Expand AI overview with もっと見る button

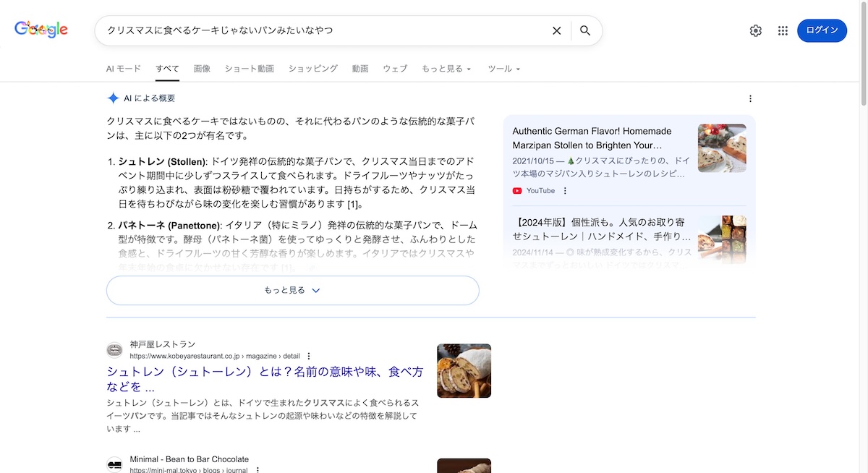click(292, 290)
